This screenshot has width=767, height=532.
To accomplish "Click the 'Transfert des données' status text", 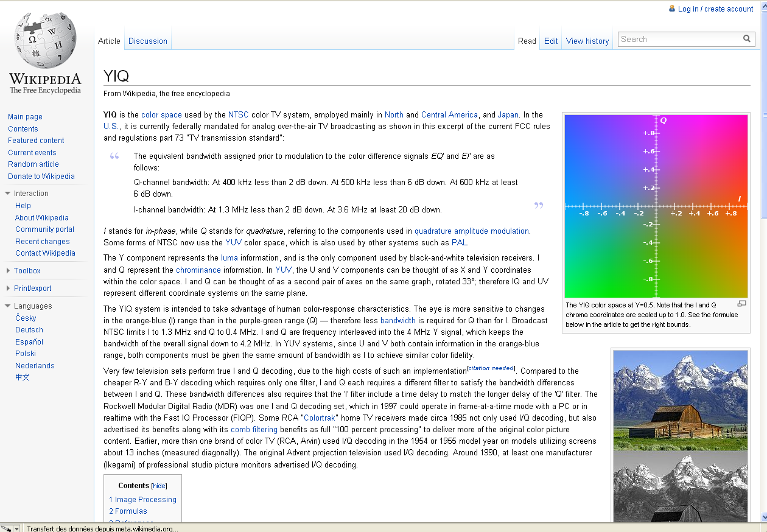I will 103,528.
